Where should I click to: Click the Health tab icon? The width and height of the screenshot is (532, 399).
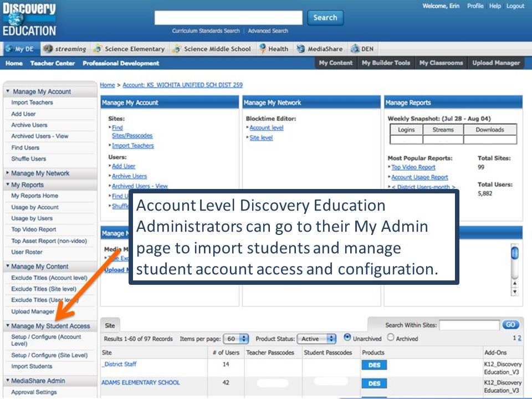[x=262, y=49]
